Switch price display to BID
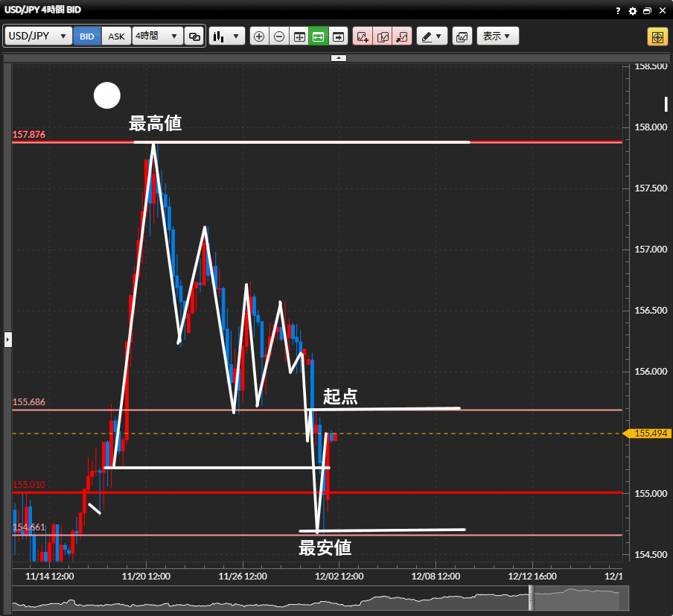Image resolution: width=673 pixels, height=616 pixels. pyautogui.click(x=87, y=36)
